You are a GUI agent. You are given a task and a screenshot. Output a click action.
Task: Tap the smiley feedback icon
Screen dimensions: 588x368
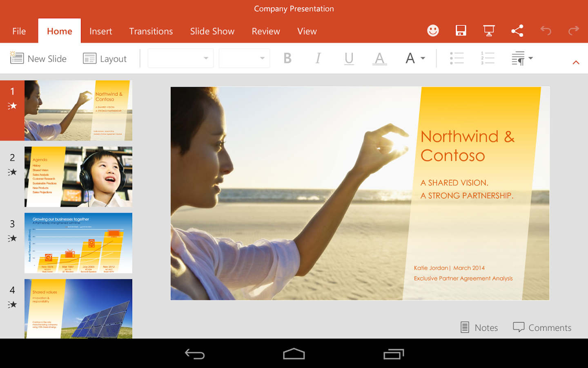click(x=433, y=31)
